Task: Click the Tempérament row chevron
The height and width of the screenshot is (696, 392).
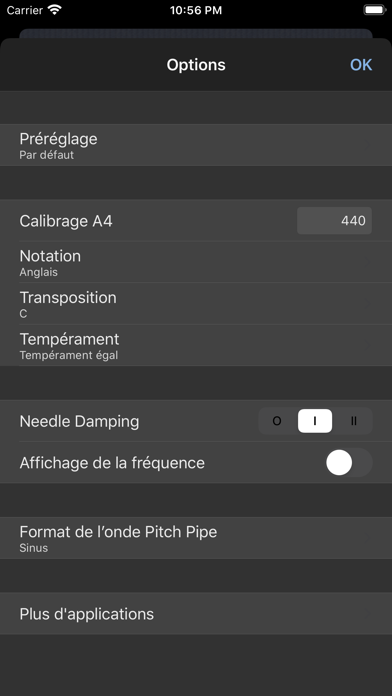Action: pos(368,345)
